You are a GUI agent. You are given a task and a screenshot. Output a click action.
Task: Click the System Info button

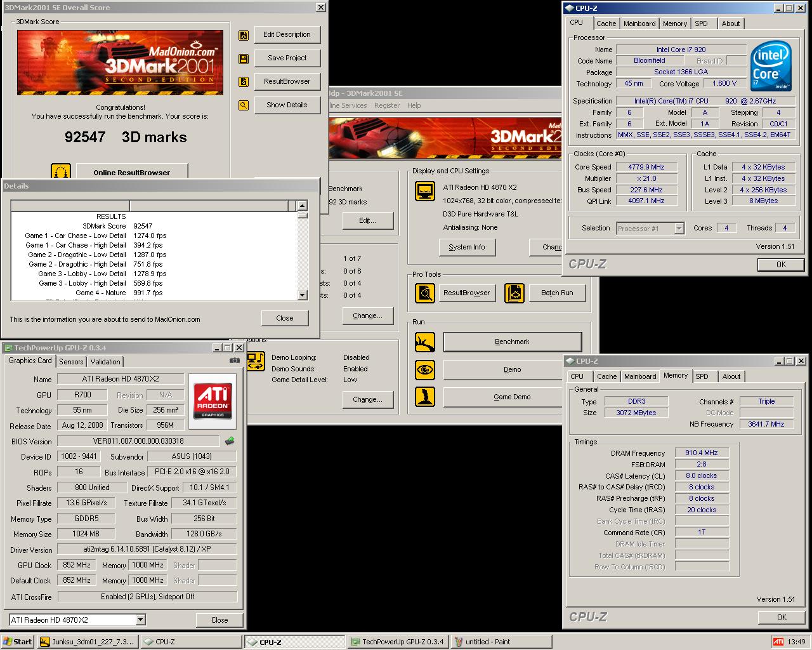[x=467, y=248]
